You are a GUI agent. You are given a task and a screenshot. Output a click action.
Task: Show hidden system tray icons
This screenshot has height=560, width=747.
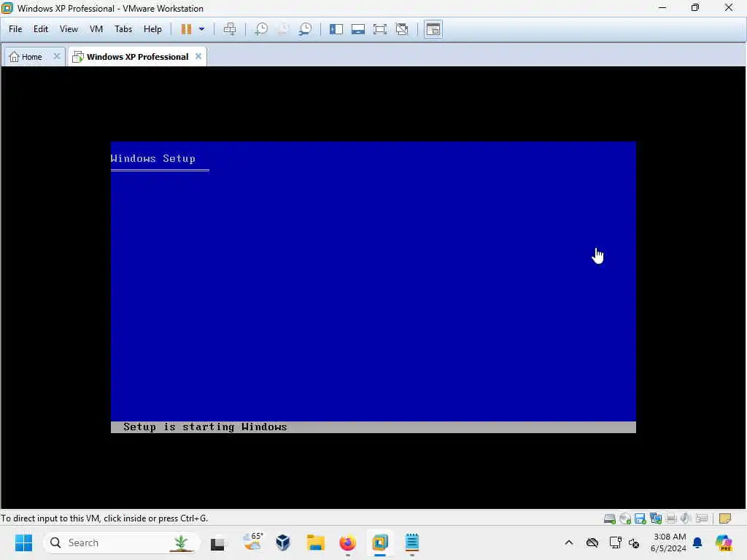[569, 542]
